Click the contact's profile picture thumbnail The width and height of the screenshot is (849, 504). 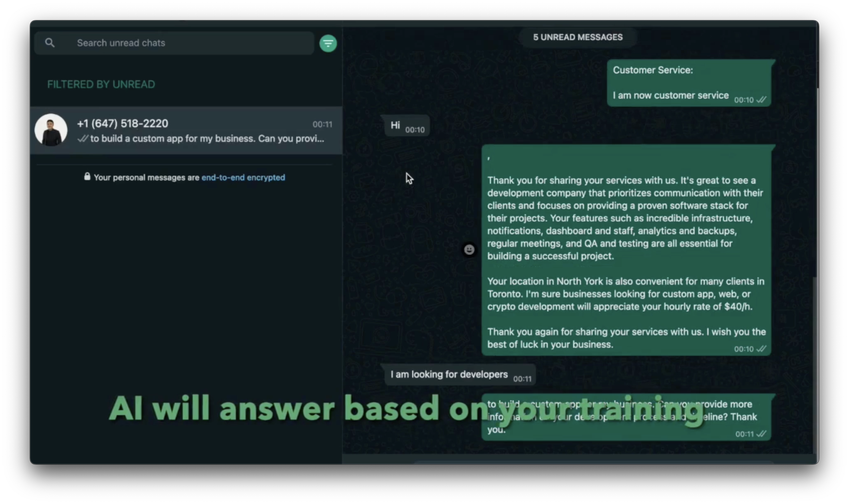(x=51, y=130)
